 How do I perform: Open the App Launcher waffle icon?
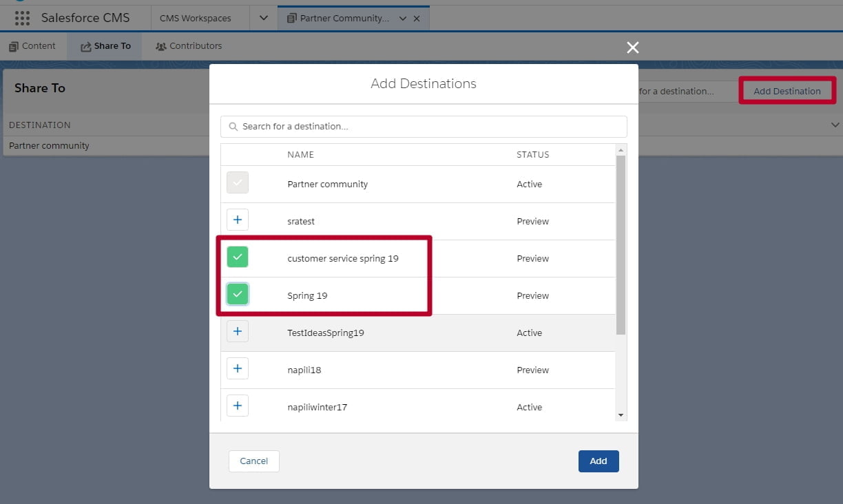[21, 17]
